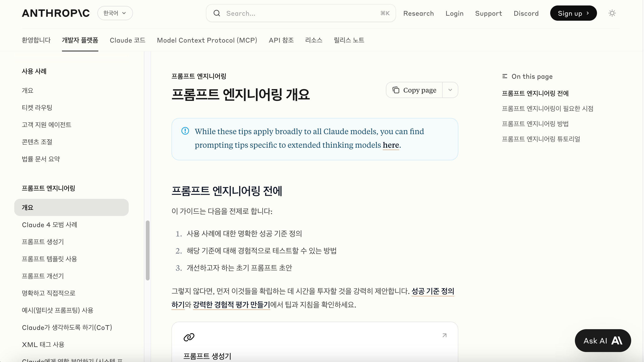The height and width of the screenshot is (362, 644).
Task: Open the Model Context Protocol (MCP) tab
Action: tap(207, 40)
